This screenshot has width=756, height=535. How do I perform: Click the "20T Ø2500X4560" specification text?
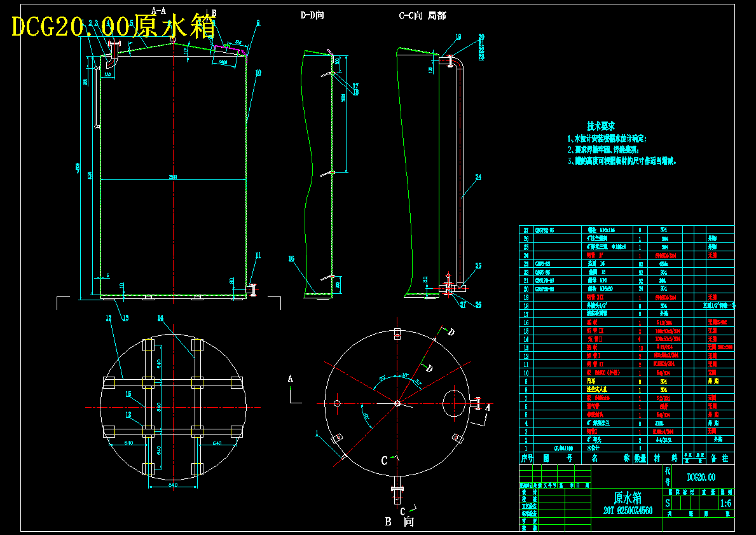tap(628, 510)
